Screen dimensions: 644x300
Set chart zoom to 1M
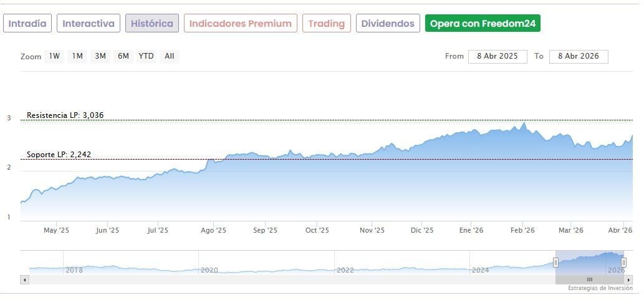coord(77,56)
